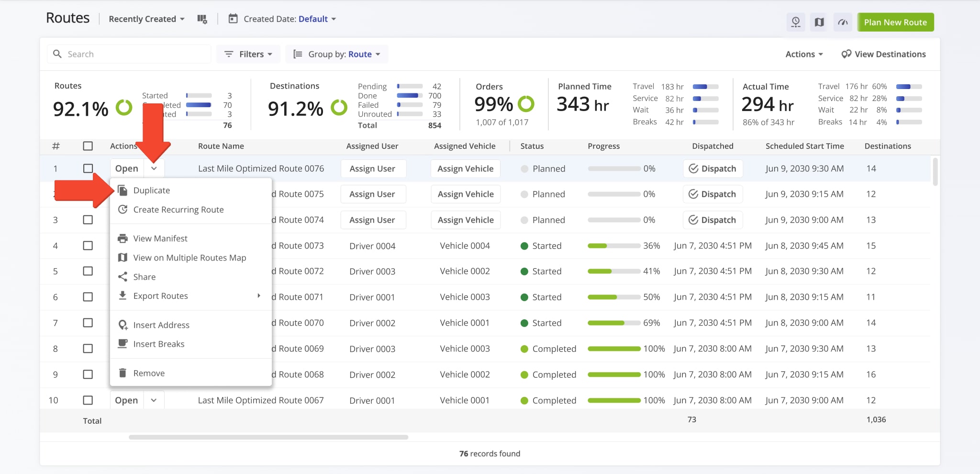This screenshot has width=980, height=474.
Task: Click the Share icon in context menu
Action: [x=123, y=277]
